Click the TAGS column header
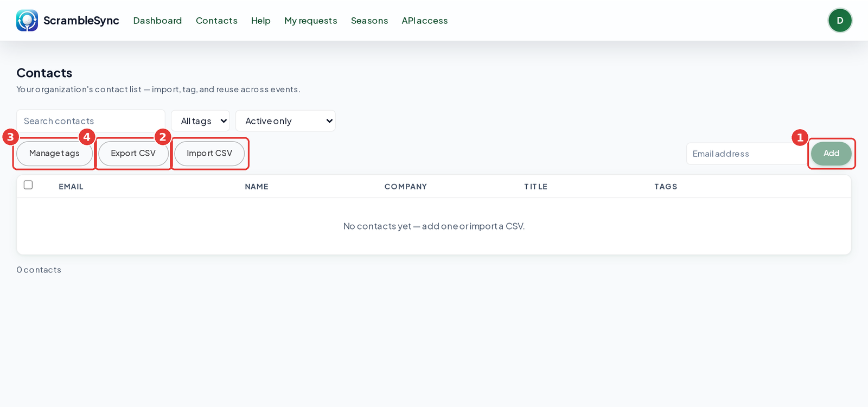Viewport: 868px width, 407px height. tap(666, 187)
